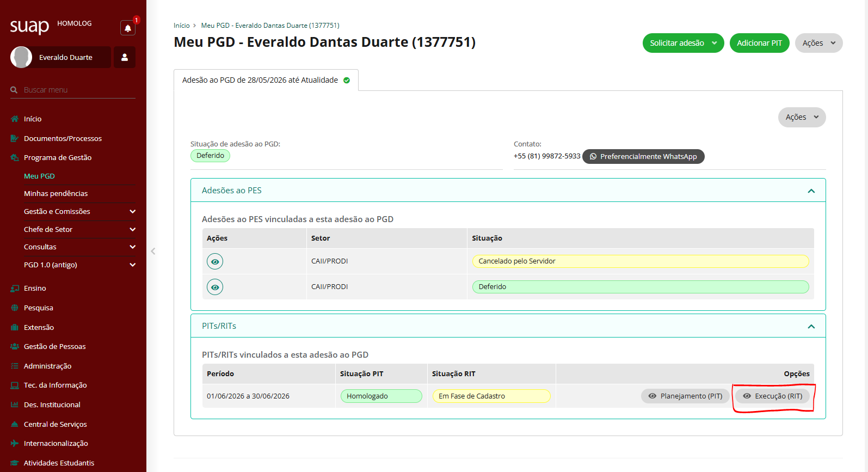Click the suap logo

point(29,26)
